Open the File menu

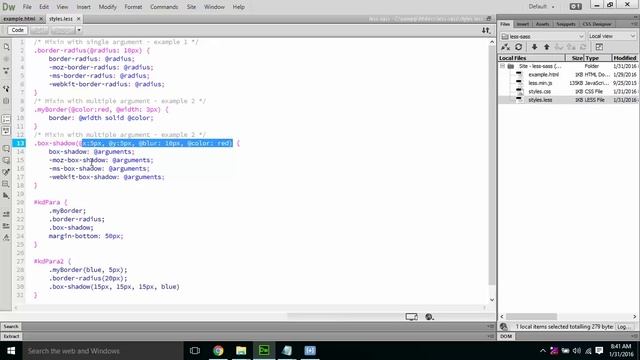tap(27, 7)
